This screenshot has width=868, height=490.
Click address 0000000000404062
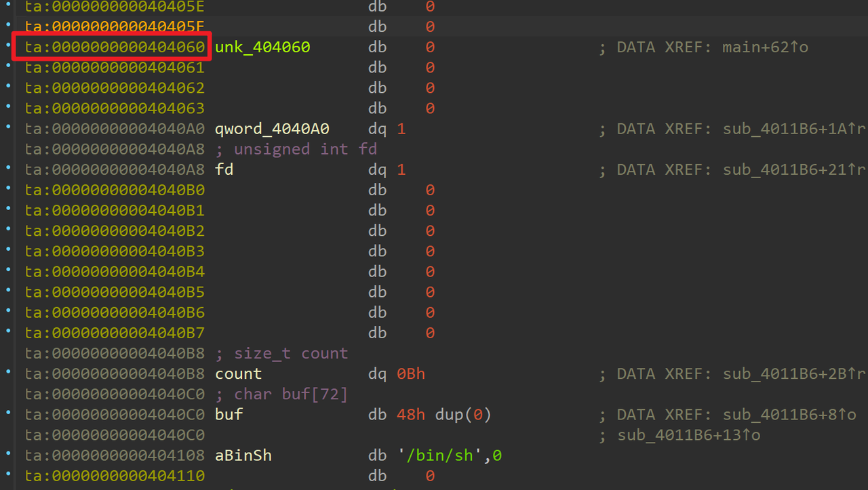pos(115,88)
